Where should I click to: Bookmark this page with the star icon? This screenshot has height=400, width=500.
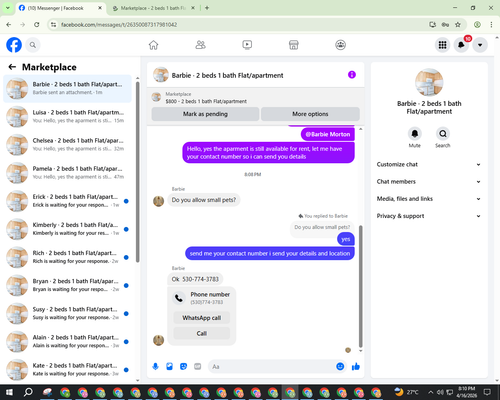[458, 24]
